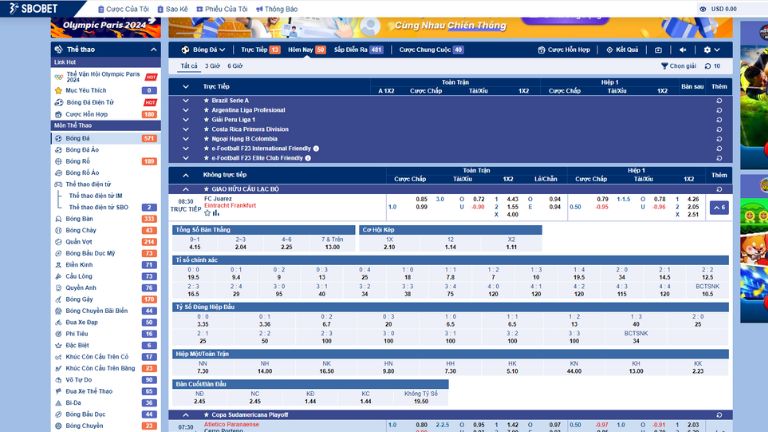Click the Điền Kinh athletics icon
The height and width of the screenshot is (432, 768).
(58, 264)
